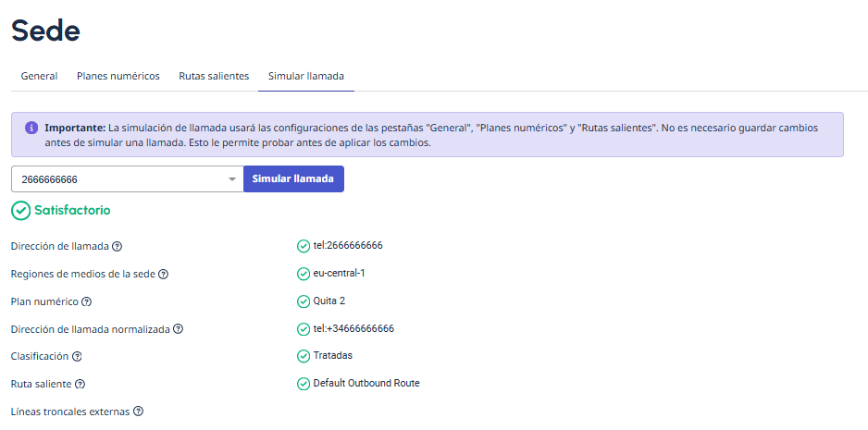This screenshot has height=430, width=868.
Task: Click the 2666666666 number input field
Action: pos(116,179)
